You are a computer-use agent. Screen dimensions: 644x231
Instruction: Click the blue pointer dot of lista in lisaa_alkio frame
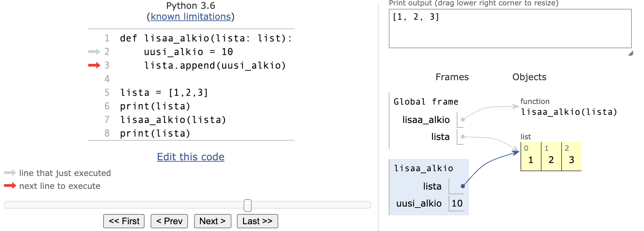pos(462,186)
